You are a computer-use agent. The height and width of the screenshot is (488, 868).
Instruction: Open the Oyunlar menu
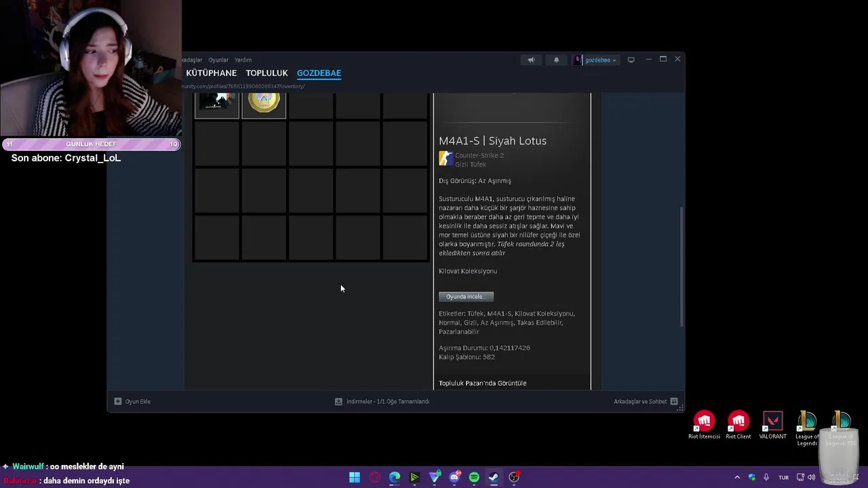tap(218, 60)
